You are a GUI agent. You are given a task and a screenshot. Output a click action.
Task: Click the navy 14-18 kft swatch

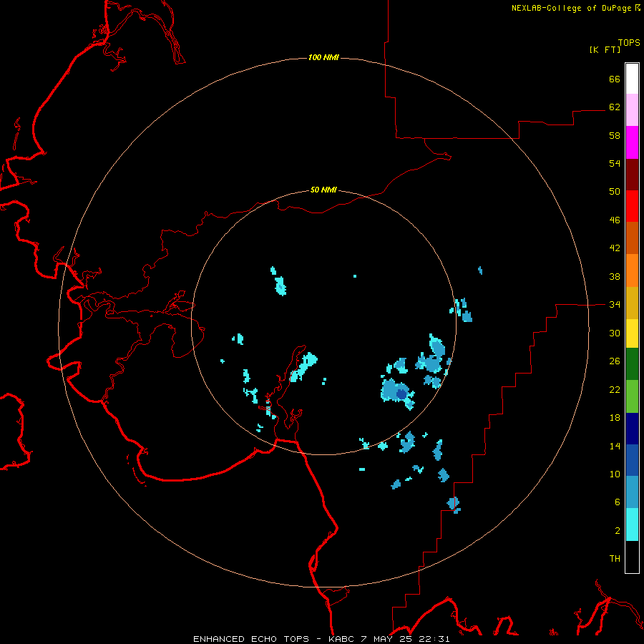[632, 429]
